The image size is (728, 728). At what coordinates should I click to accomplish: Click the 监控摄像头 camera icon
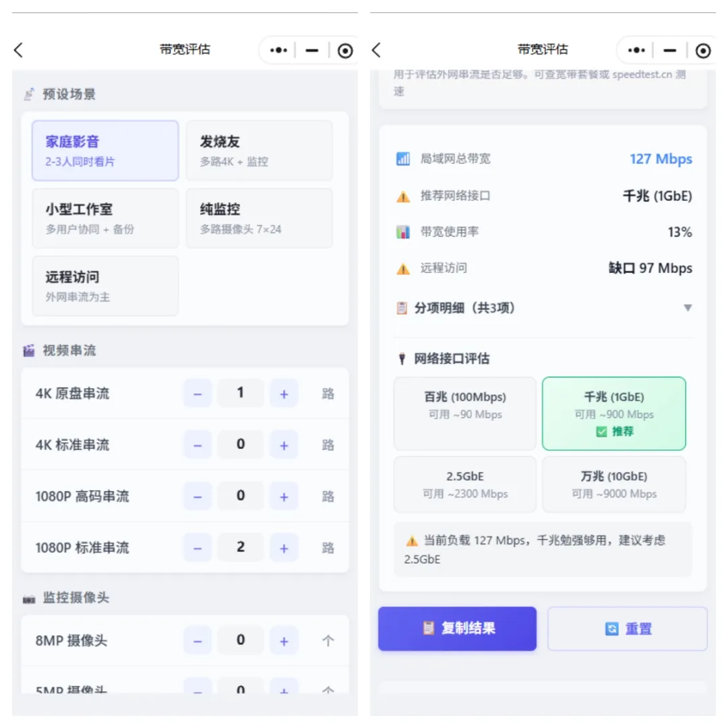29,599
